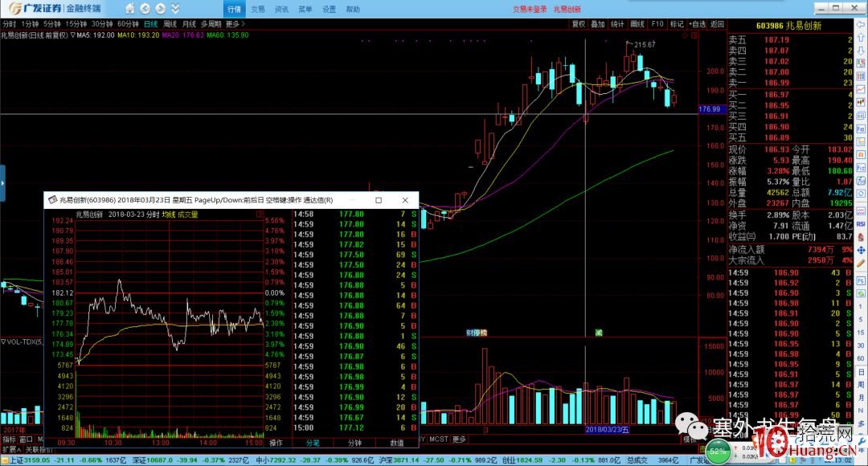Select the 月线 monthly period
This screenshot has height=466, width=868.
189,24
